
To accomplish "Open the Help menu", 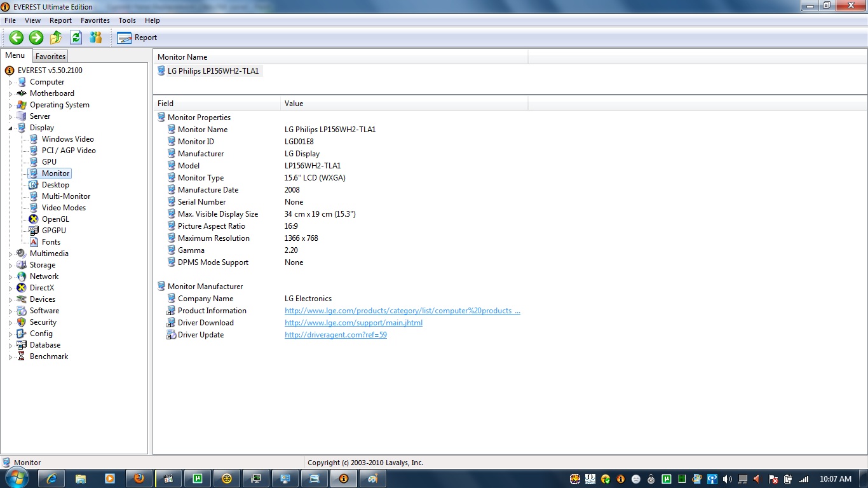I will 153,20.
